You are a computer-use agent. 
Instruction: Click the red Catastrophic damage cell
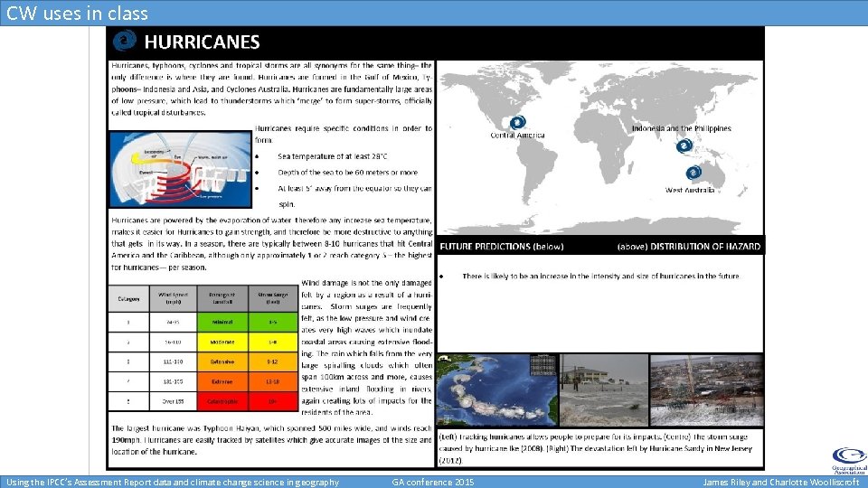tap(222, 401)
